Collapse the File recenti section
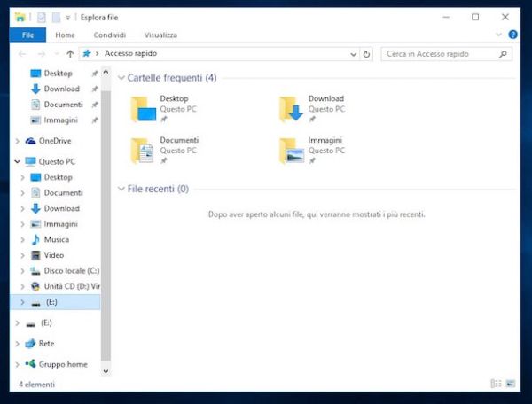Viewport: 532px width, 404px height. click(x=121, y=189)
